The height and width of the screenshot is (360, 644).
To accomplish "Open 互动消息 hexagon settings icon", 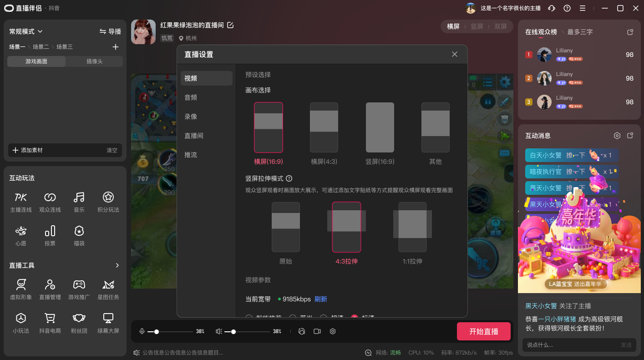I will click(617, 136).
